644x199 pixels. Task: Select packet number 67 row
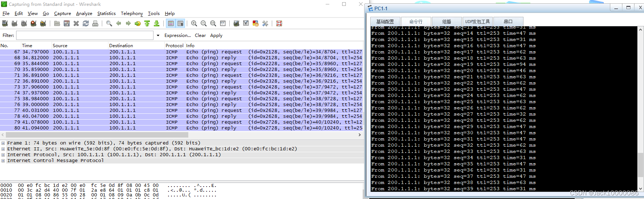182,52
